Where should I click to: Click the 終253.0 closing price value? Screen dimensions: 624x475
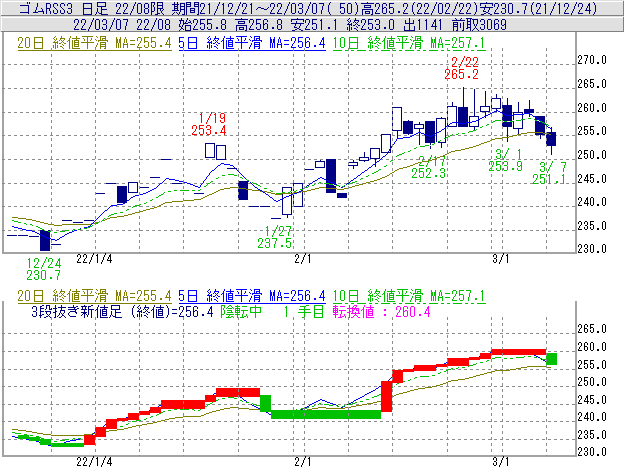(x=370, y=25)
